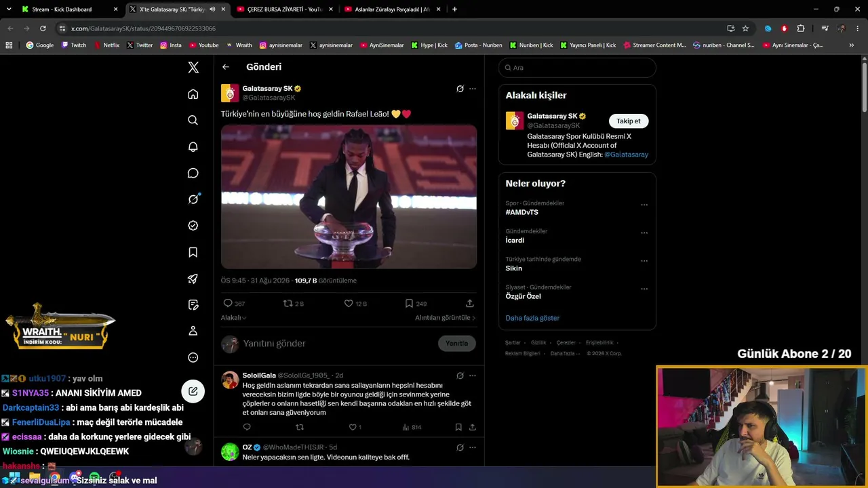Image resolution: width=868 pixels, height=488 pixels.
Task: Open the @Galatasaray English account link
Action: point(626,155)
